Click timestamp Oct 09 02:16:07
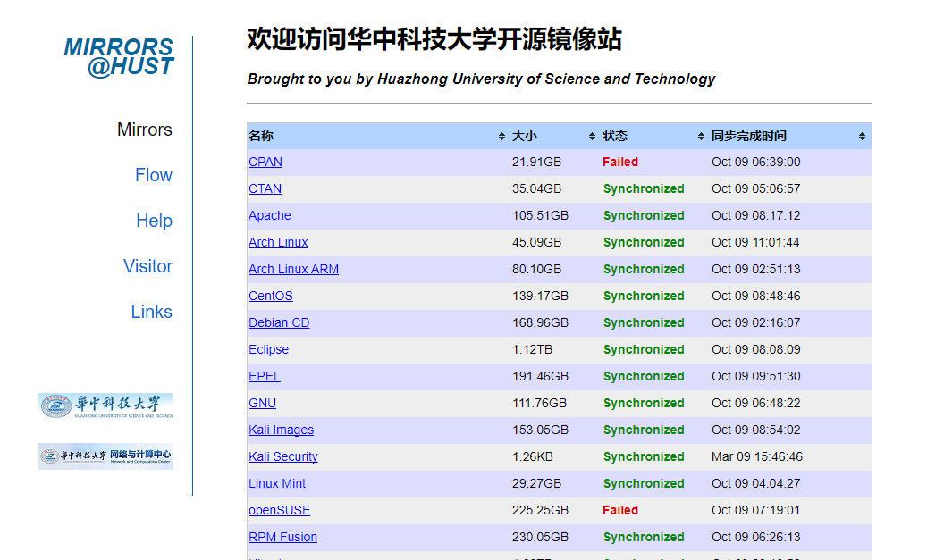Screen dimensions: 927x560 [755, 322]
